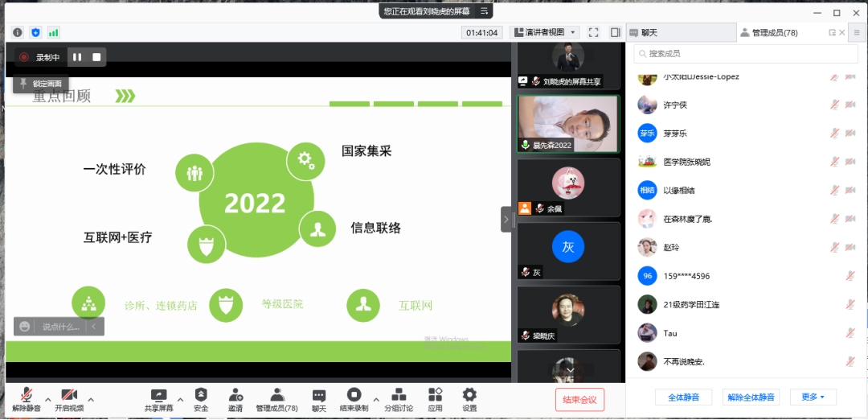Open 设置 settings gear
The width and height of the screenshot is (868, 420).
click(x=469, y=395)
